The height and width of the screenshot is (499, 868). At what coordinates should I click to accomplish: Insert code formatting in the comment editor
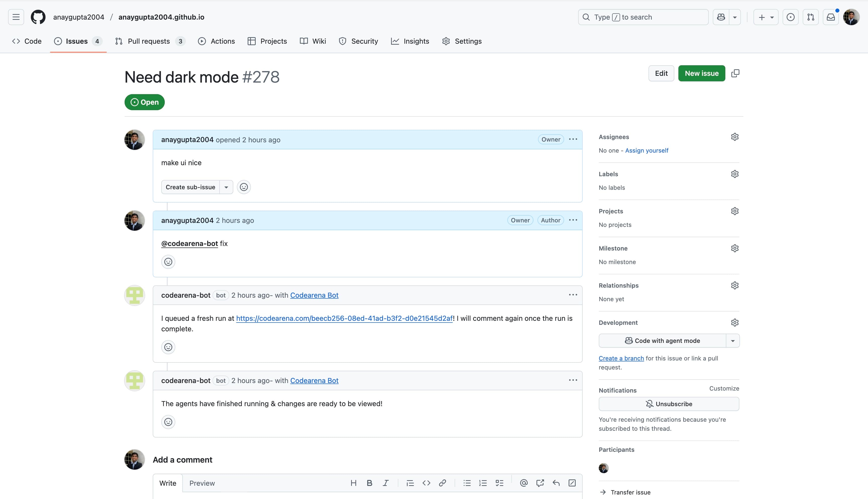pyautogui.click(x=427, y=483)
